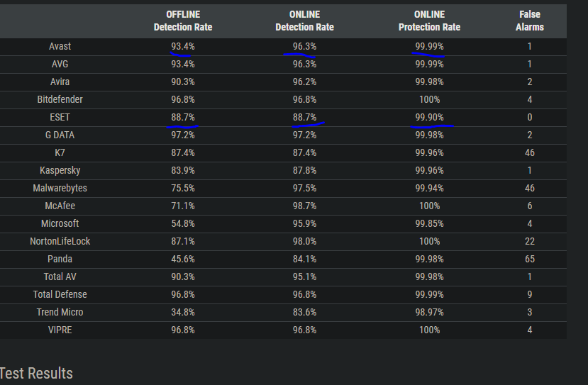Click the False Alarms column header
588x385 pixels.
(529, 21)
